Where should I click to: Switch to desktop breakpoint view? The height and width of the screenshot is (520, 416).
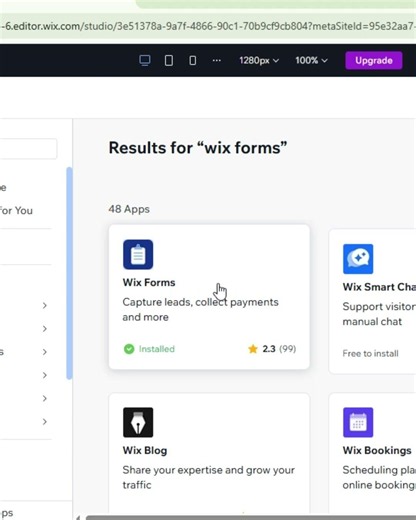(x=145, y=60)
